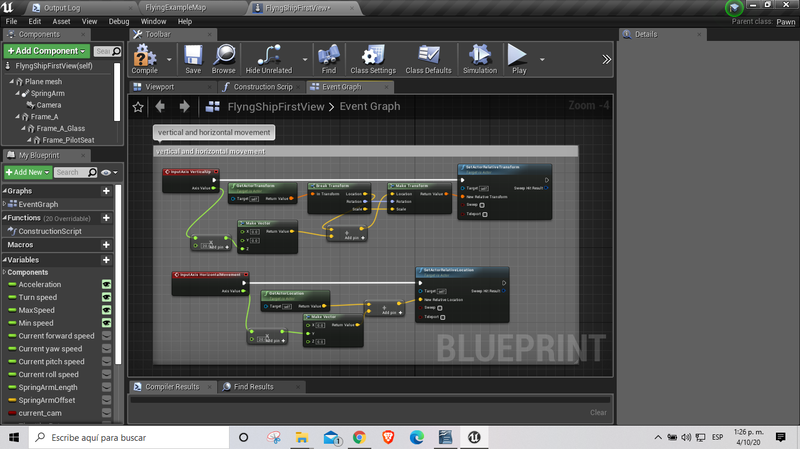Open Class Settings
The height and width of the screenshot is (449, 800).
pyautogui.click(x=373, y=59)
